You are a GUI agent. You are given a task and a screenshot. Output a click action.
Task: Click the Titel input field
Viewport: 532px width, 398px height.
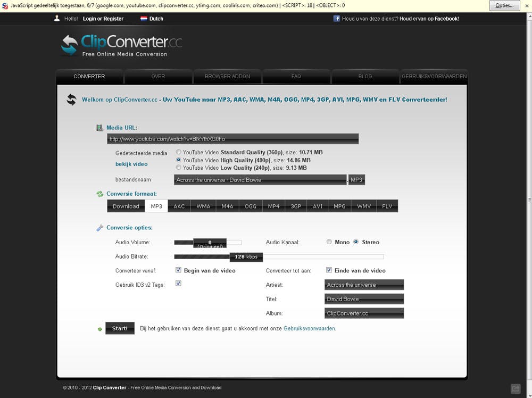[x=364, y=299]
